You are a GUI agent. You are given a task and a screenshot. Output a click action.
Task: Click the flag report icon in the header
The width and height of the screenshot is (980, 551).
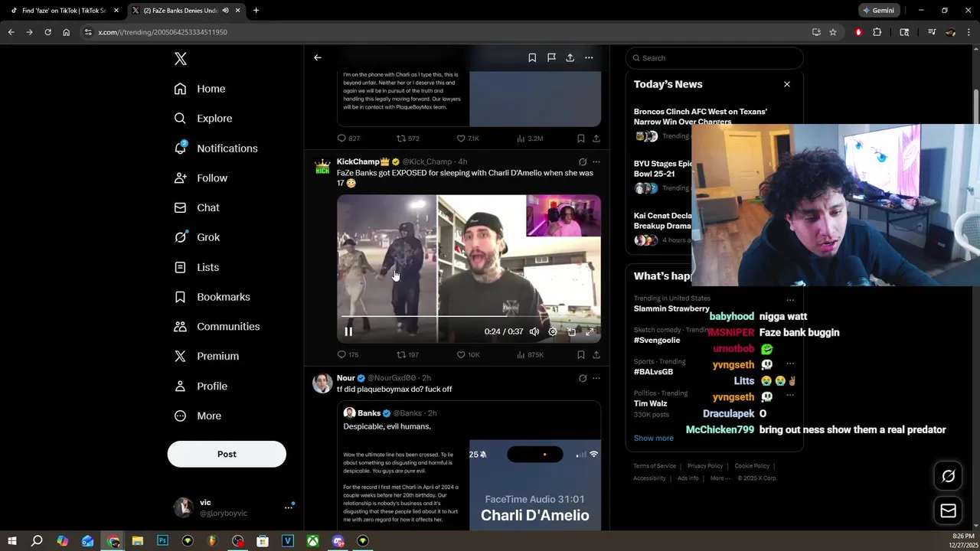551,57
